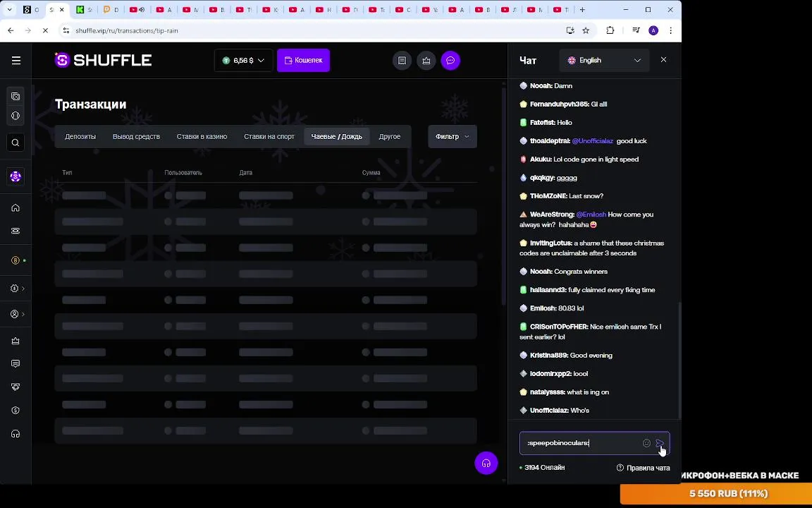Expand the Фильтр dropdown

[x=452, y=136]
